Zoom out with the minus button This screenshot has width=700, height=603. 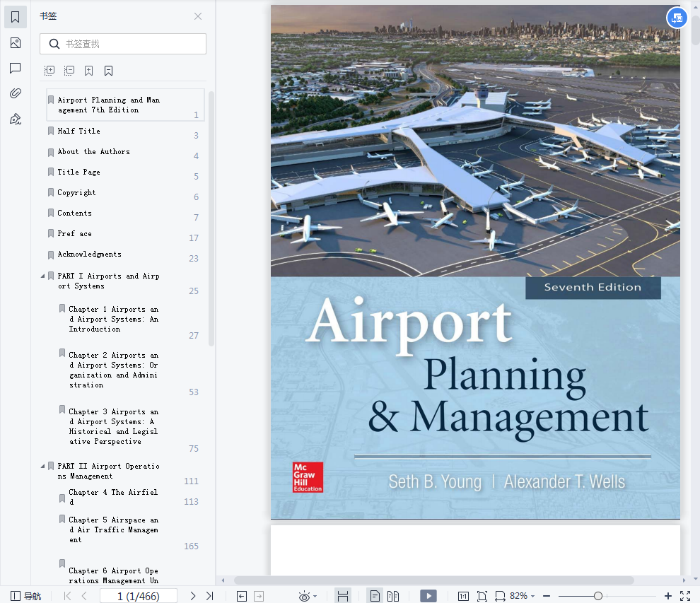tap(547, 596)
